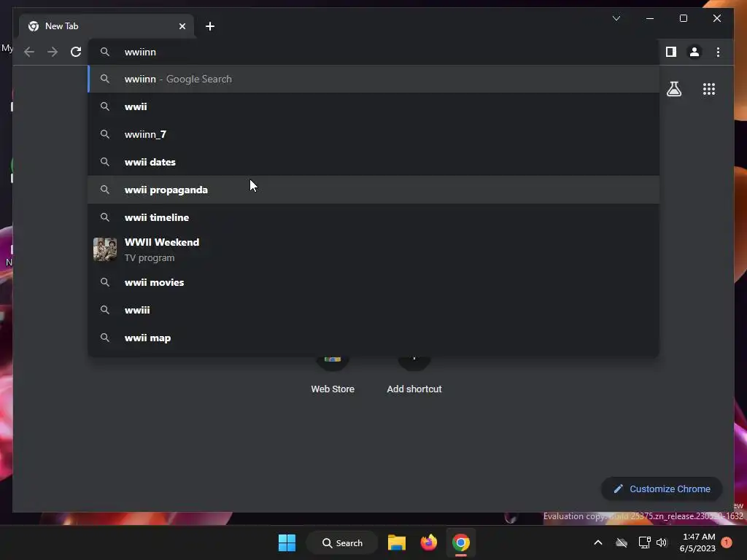The height and width of the screenshot is (560, 747).
Task: Open a new tab with plus button
Action: (x=210, y=26)
